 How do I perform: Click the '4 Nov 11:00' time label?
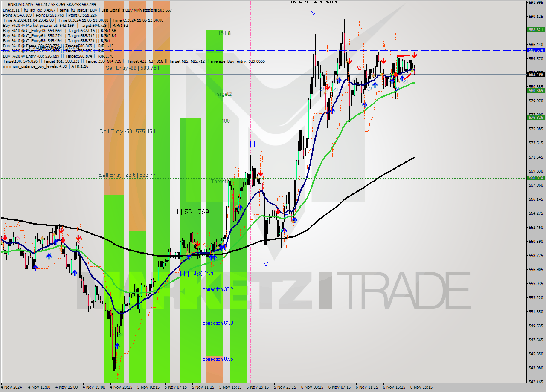pyautogui.click(x=39, y=387)
